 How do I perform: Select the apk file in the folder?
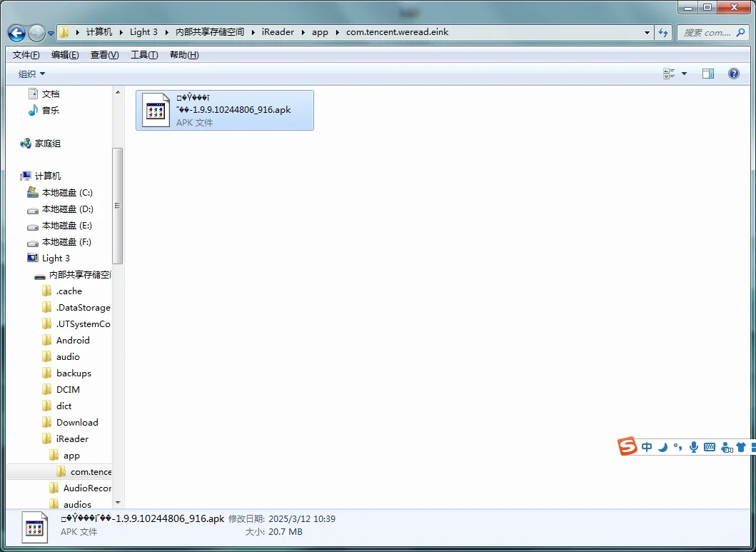[225, 110]
